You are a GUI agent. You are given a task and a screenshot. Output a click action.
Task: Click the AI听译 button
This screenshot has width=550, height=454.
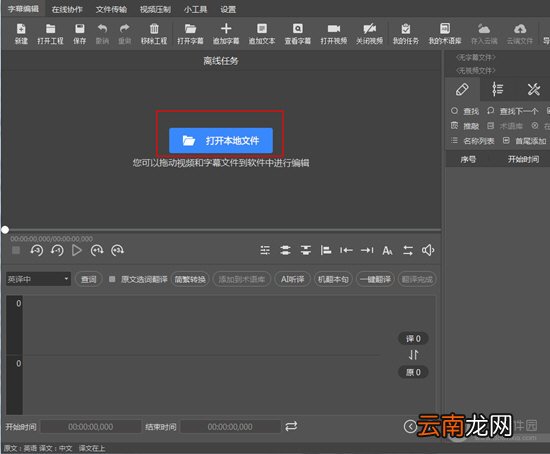[x=292, y=279]
